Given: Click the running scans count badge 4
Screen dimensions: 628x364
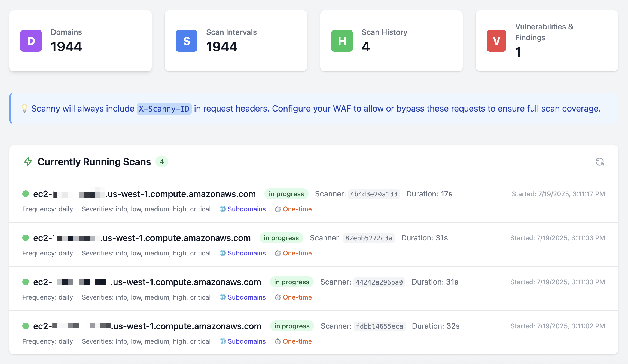Looking at the screenshot, I should point(162,162).
